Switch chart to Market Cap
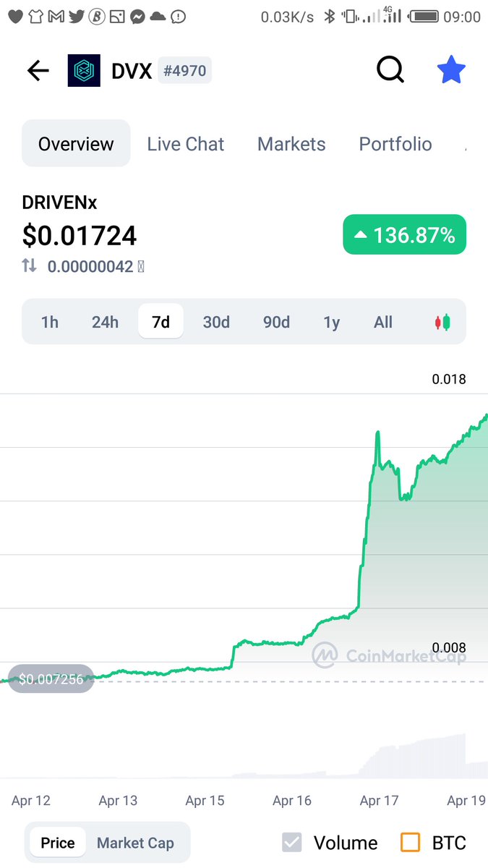 click(x=135, y=843)
